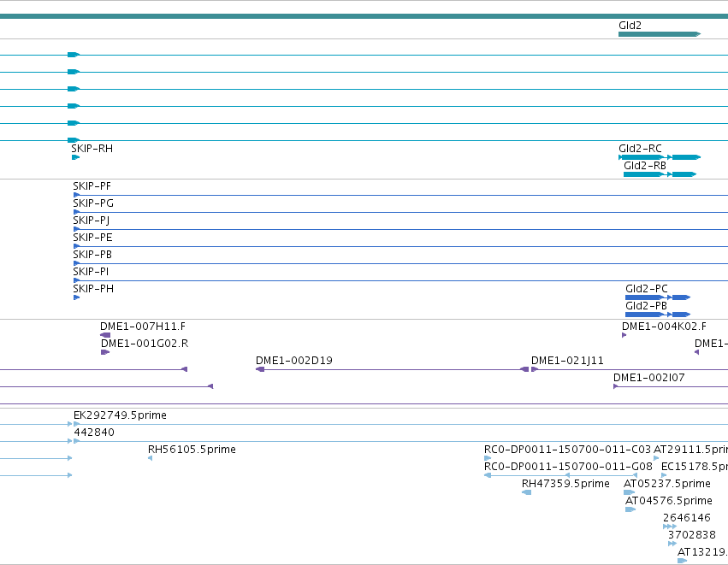This screenshot has height=565, width=728.
Task: Click the 2646146 label
Action: pyautogui.click(x=687, y=518)
